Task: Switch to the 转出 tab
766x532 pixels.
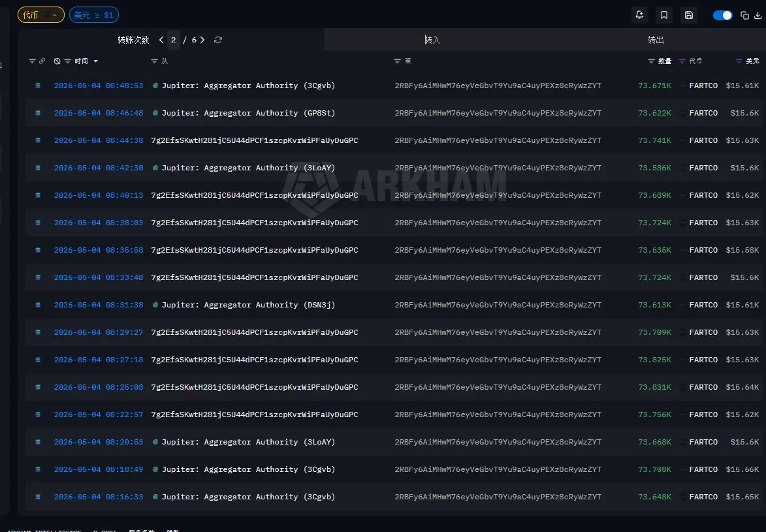Action: (x=656, y=40)
